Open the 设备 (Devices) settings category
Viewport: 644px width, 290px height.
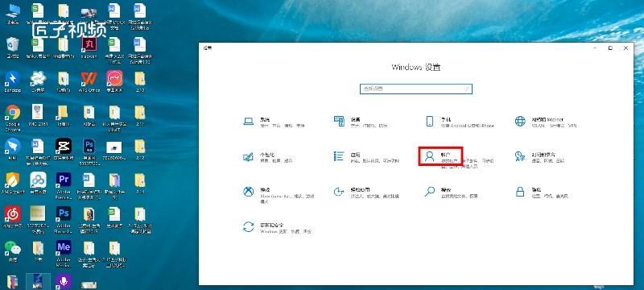pyautogui.click(x=361, y=122)
